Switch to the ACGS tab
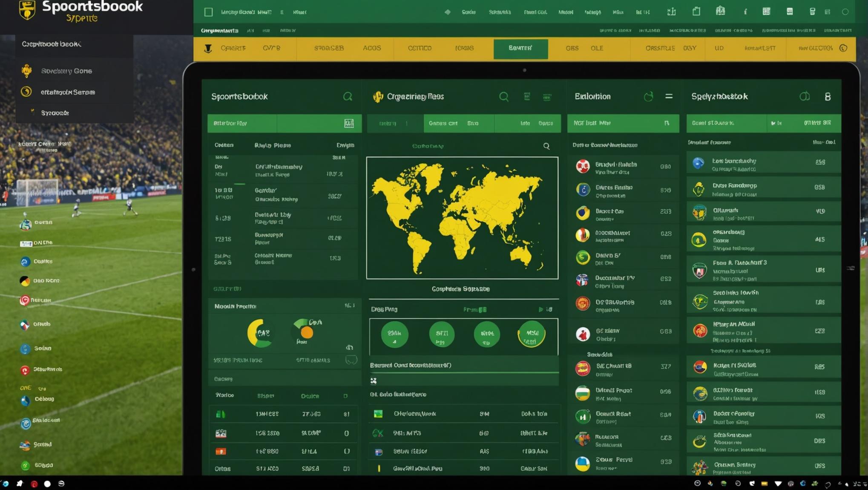Screen dimensions: 868x490 (372, 48)
